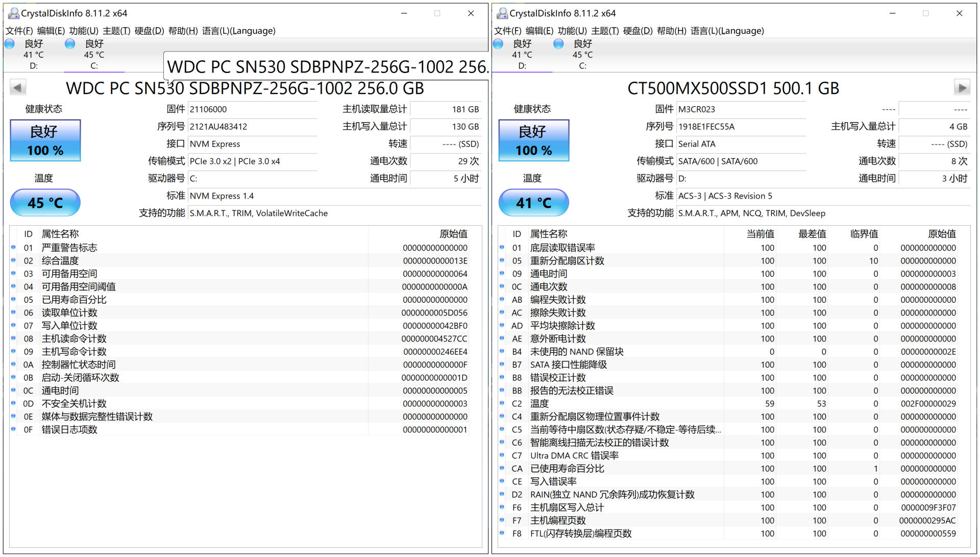Click the left navigation arrow in the WDC window

pyautogui.click(x=18, y=87)
